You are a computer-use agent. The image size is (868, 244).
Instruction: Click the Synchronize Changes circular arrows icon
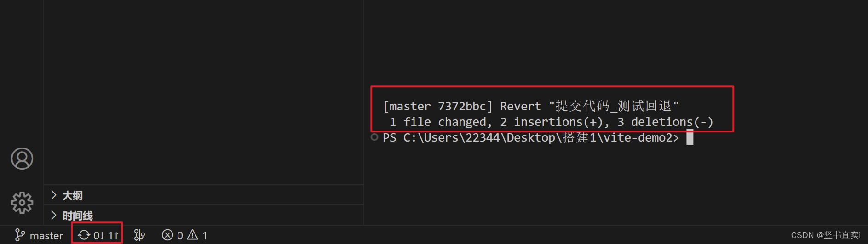pos(84,235)
